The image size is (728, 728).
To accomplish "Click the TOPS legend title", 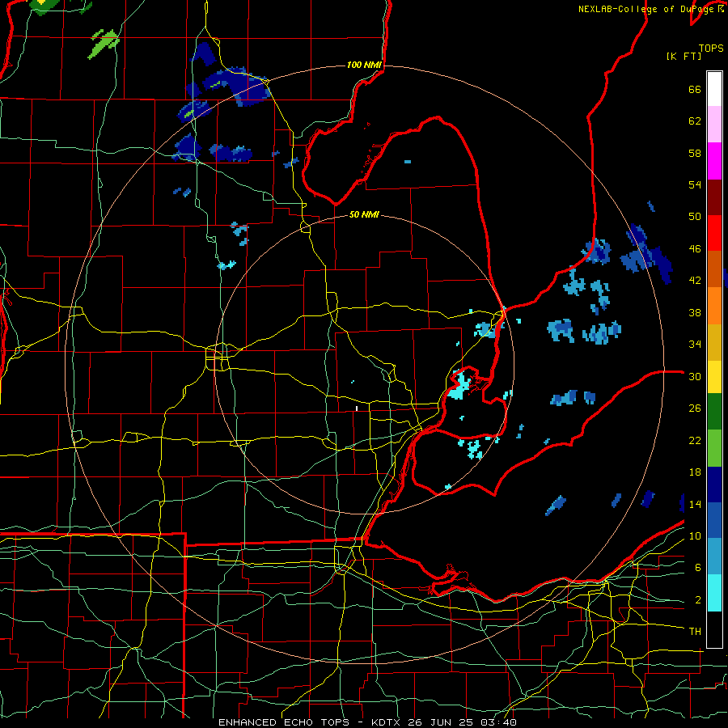I will (x=711, y=48).
